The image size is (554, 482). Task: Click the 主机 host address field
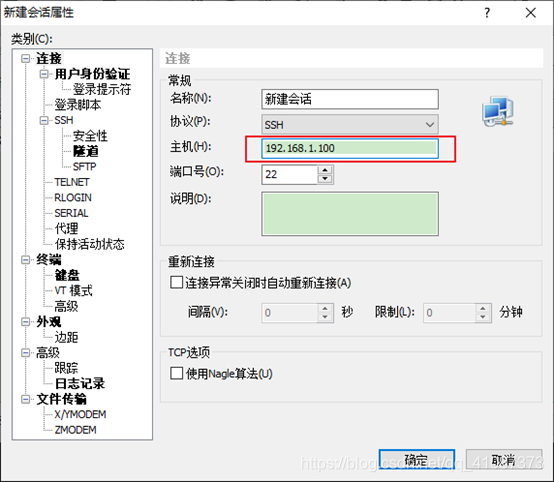(350, 148)
